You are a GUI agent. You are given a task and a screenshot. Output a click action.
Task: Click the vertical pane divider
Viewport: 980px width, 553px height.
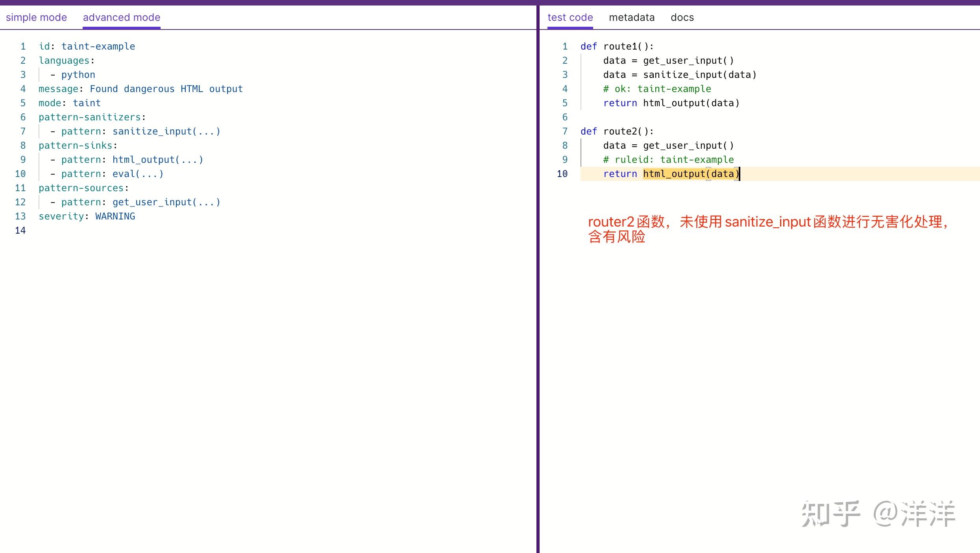click(x=538, y=275)
